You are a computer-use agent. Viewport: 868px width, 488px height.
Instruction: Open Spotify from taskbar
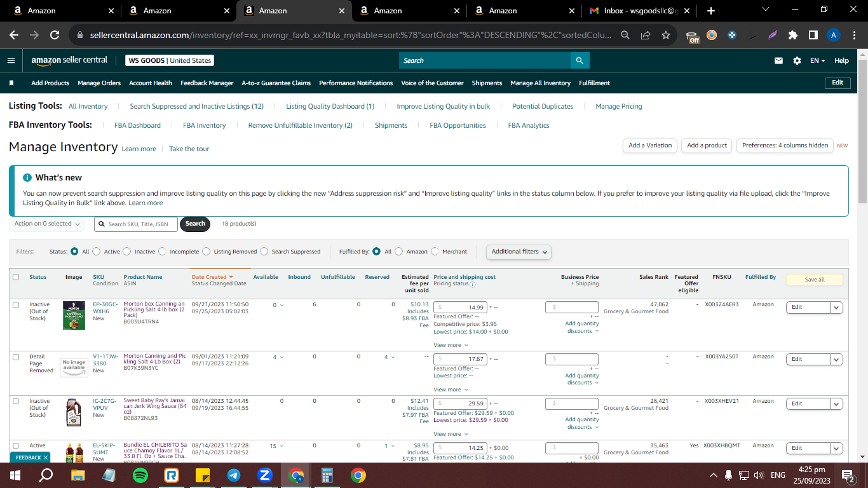(140, 475)
